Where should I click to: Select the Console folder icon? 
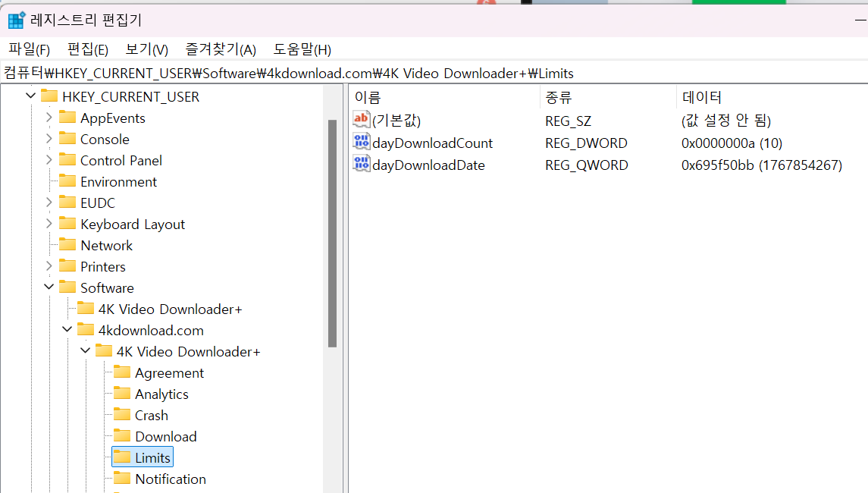click(x=67, y=138)
